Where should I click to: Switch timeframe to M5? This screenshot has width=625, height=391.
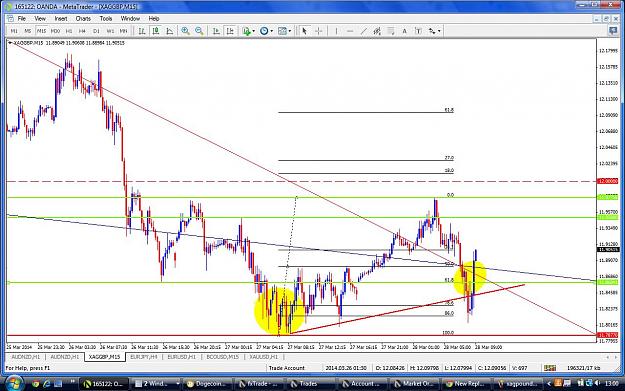pyautogui.click(x=28, y=31)
